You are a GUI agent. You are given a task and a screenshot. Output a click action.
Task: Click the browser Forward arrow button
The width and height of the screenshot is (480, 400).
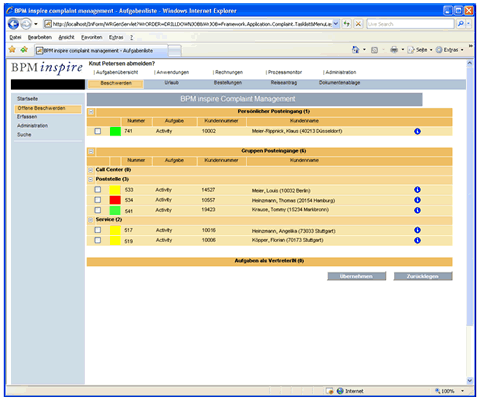(x=26, y=24)
